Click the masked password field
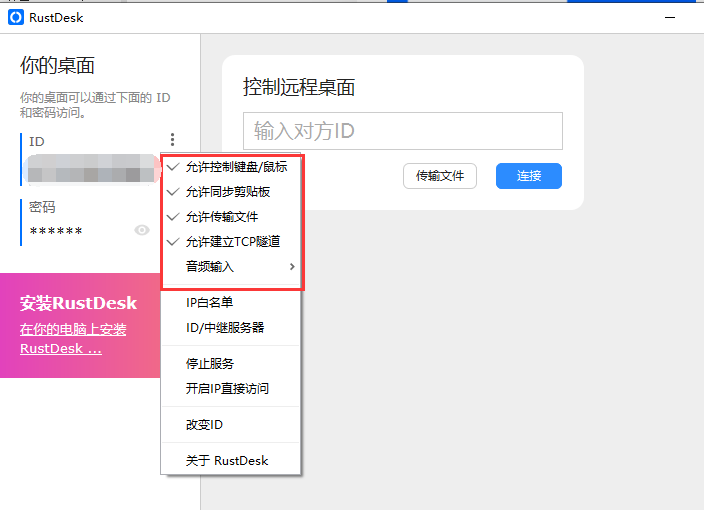The image size is (704, 510). 58,231
